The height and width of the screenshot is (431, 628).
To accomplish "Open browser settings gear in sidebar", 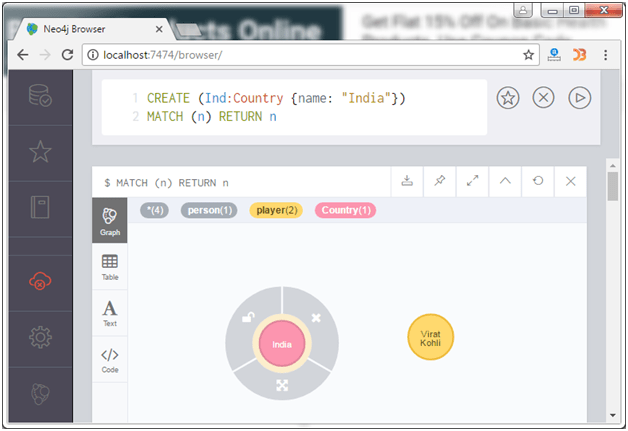I will click(40, 337).
